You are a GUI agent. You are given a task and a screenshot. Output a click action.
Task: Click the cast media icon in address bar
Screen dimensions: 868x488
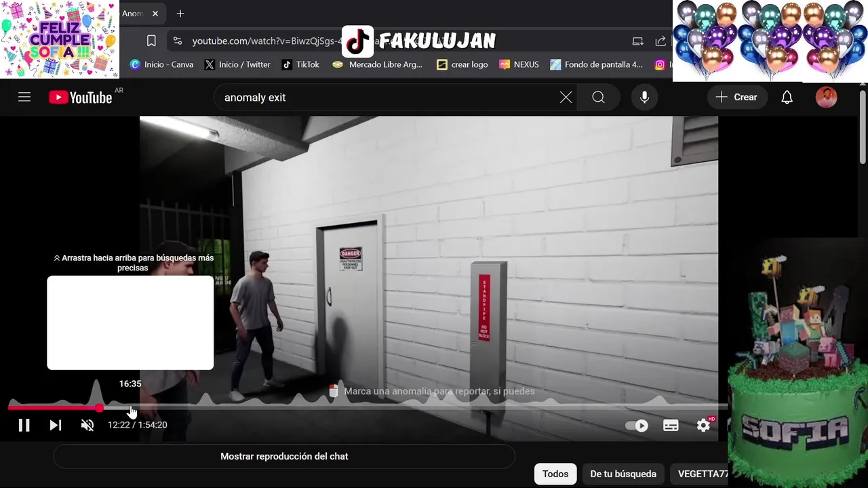[x=637, y=41]
